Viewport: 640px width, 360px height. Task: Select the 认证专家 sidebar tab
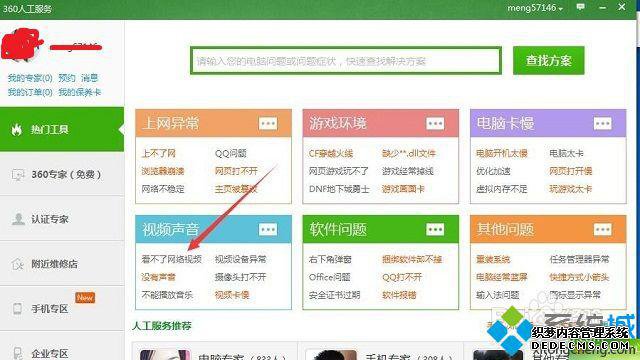62,219
